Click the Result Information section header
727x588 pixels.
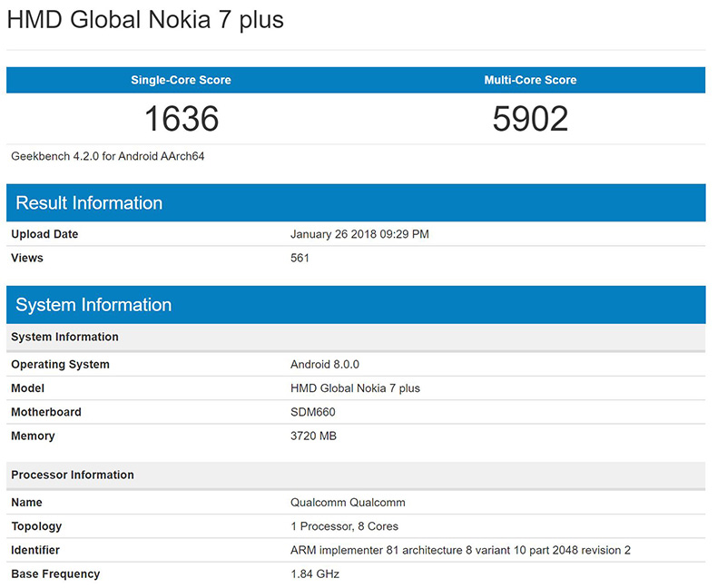(356, 202)
